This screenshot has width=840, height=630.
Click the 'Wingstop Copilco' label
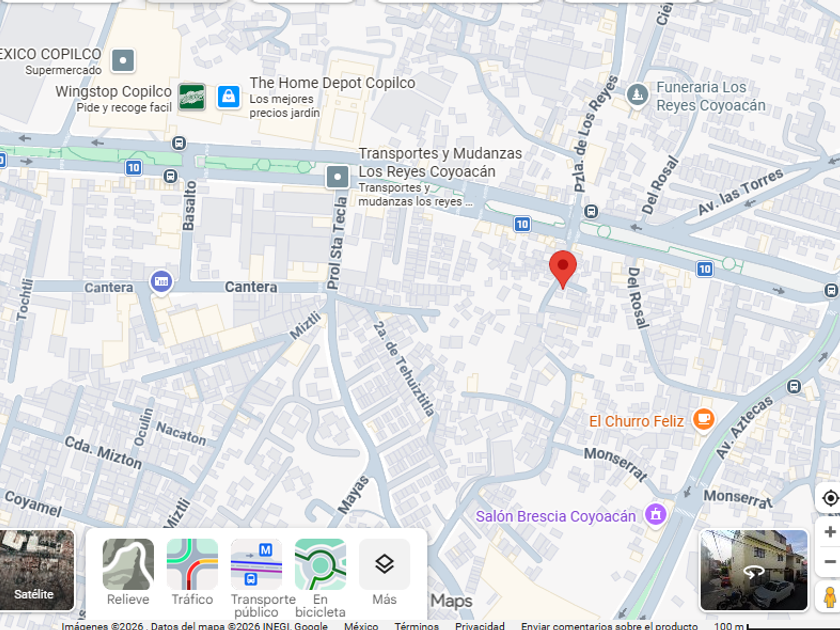114,92
